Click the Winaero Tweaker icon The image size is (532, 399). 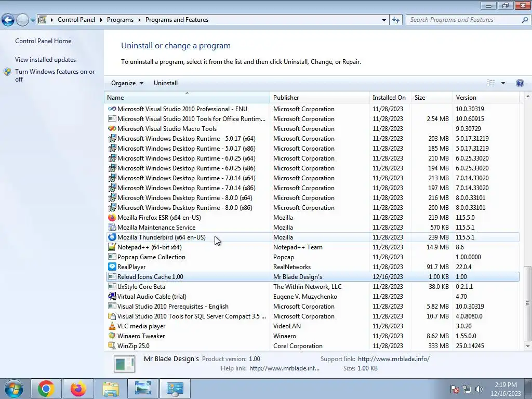tap(112, 336)
